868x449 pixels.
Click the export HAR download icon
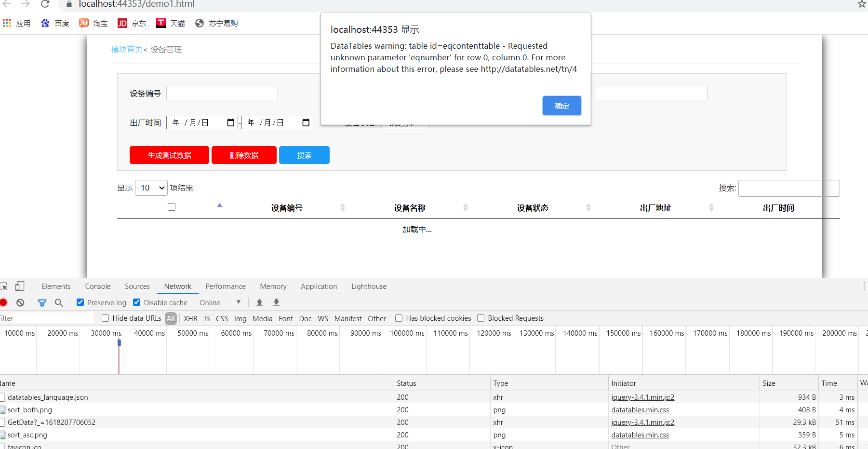tap(276, 302)
